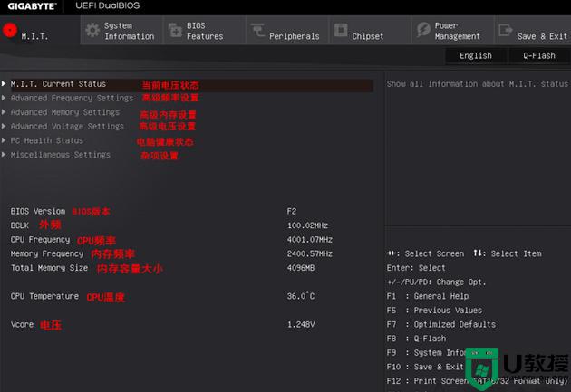The image size is (571, 392).
Task: Click the 100.02MHz BCLK value
Action: 308,225
